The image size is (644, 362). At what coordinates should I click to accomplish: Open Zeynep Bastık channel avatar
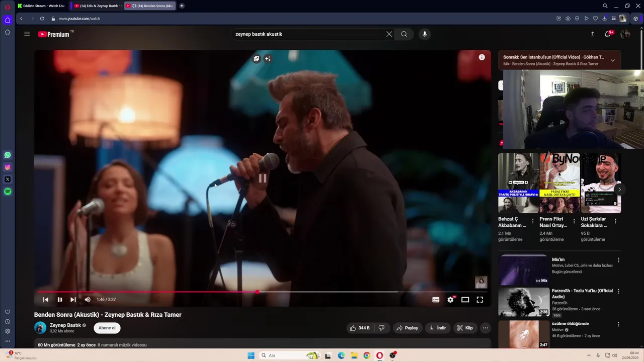(40, 328)
